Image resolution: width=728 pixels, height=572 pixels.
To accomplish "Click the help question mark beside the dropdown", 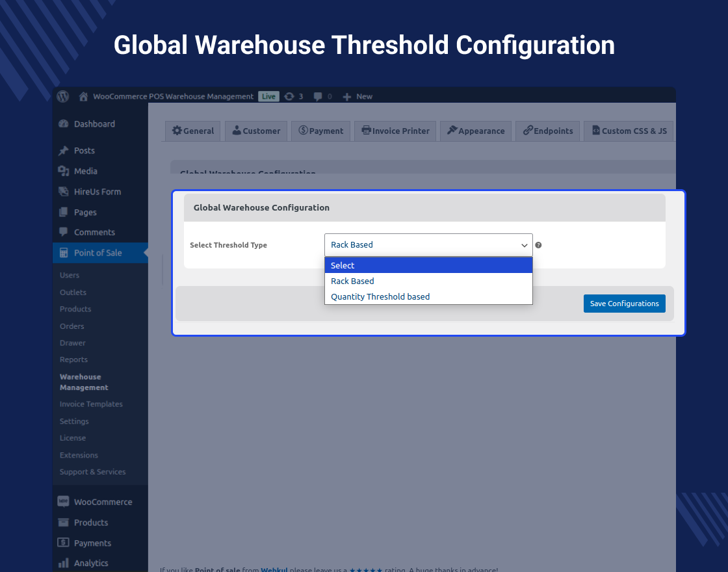I will point(538,245).
